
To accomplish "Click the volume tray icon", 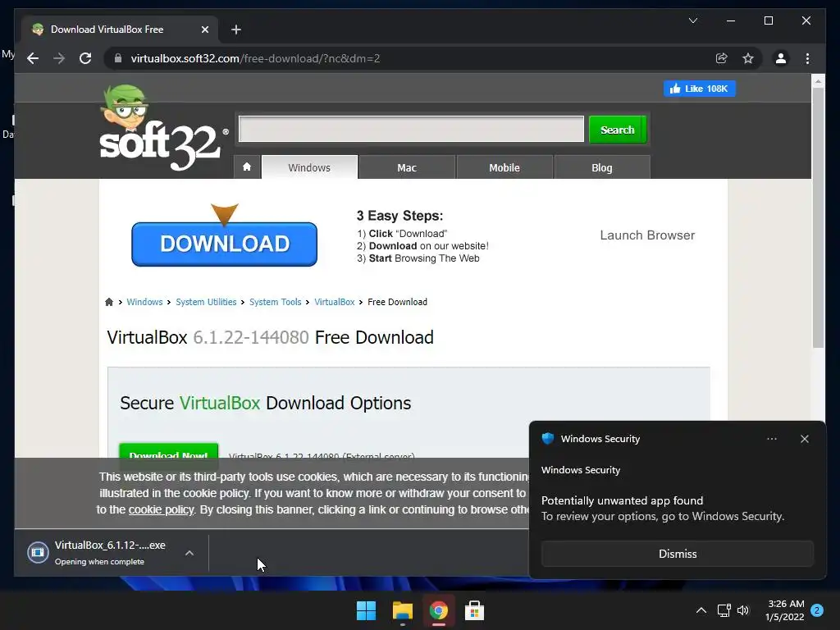I will [743, 610].
